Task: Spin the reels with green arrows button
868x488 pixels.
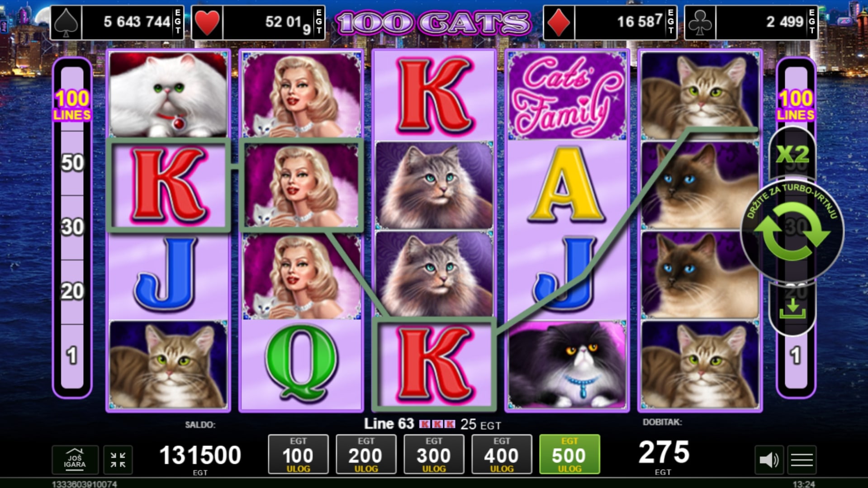Action: click(x=792, y=232)
